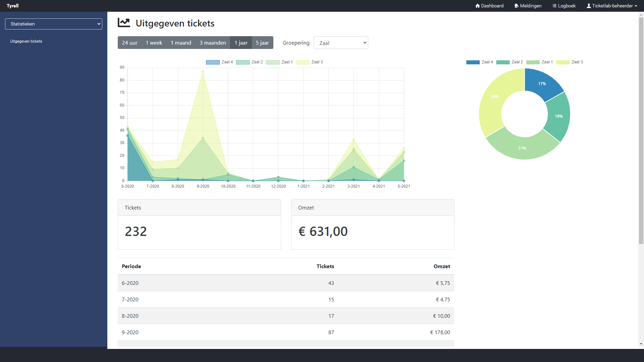The image size is (644, 362).
Task: Click the 5-2021 axis label
Action: (404, 186)
